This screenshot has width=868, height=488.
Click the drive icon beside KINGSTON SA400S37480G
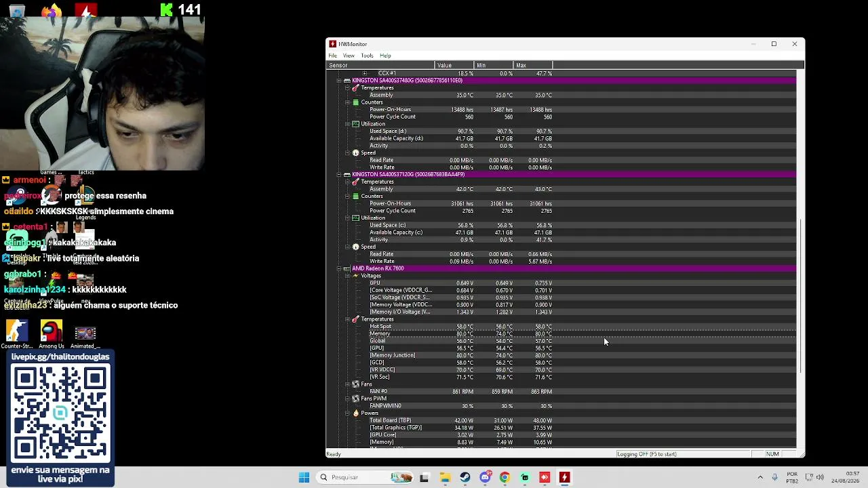[347, 81]
